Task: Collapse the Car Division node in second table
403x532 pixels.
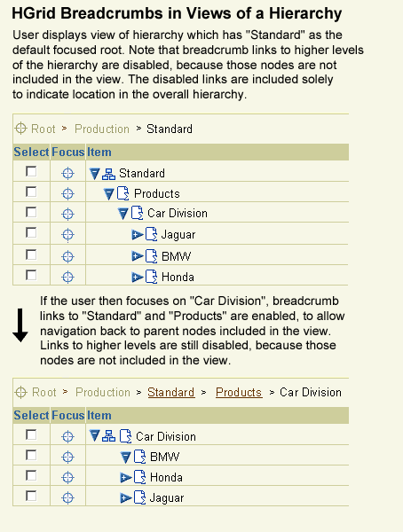Action: (95, 435)
